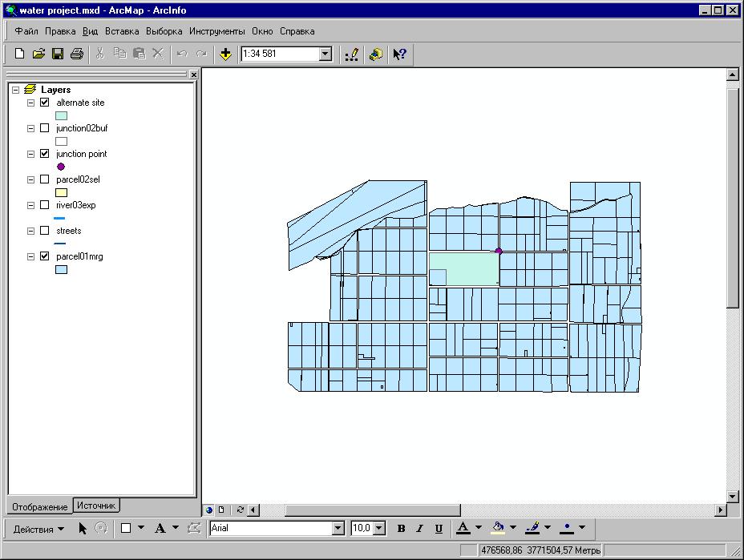This screenshot has height=560, width=744.
Task: Select Отображение tab
Action: pos(40,507)
